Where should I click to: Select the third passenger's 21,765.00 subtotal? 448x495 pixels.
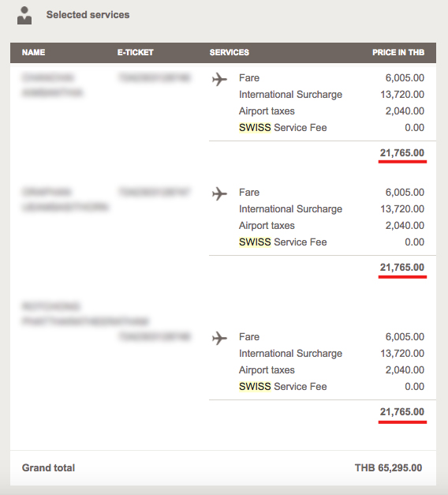point(402,411)
